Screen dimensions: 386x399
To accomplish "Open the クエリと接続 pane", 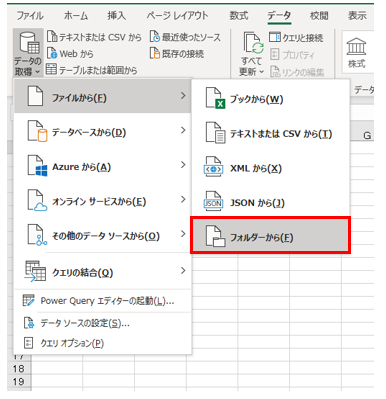I will (x=296, y=38).
